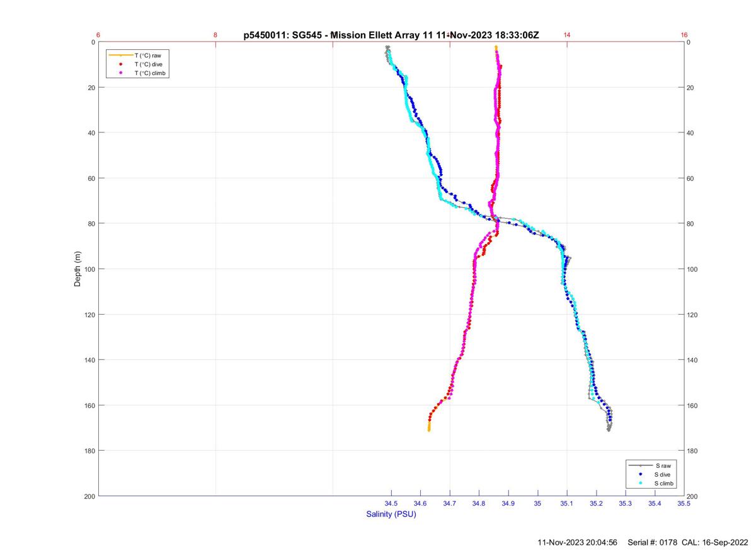Click left depth axis tick 40
This screenshot has height=558, width=756.
91,133
